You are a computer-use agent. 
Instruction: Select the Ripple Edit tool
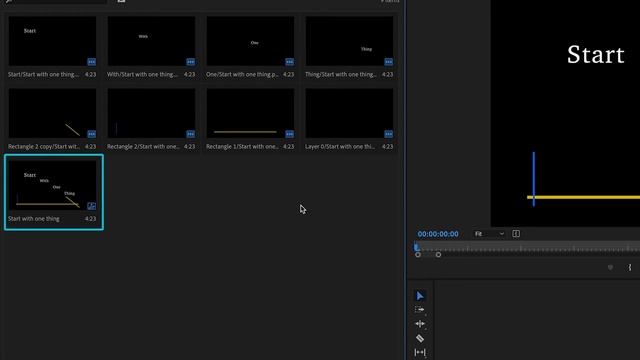tap(420, 324)
